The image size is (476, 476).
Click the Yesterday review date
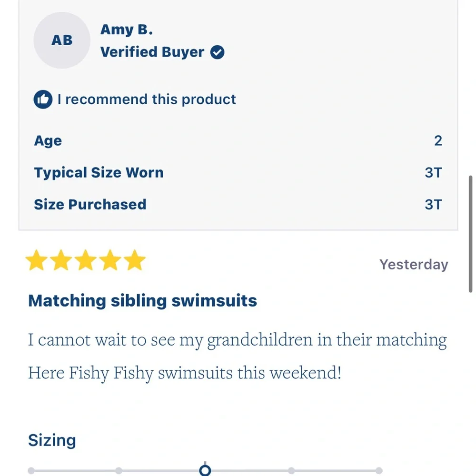(x=414, y=264)
